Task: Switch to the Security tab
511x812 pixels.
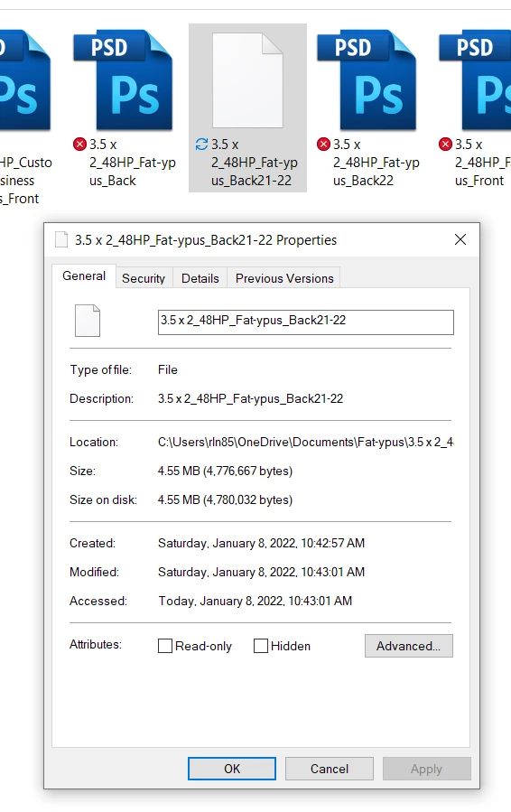Action: click(x=144, y=278)
